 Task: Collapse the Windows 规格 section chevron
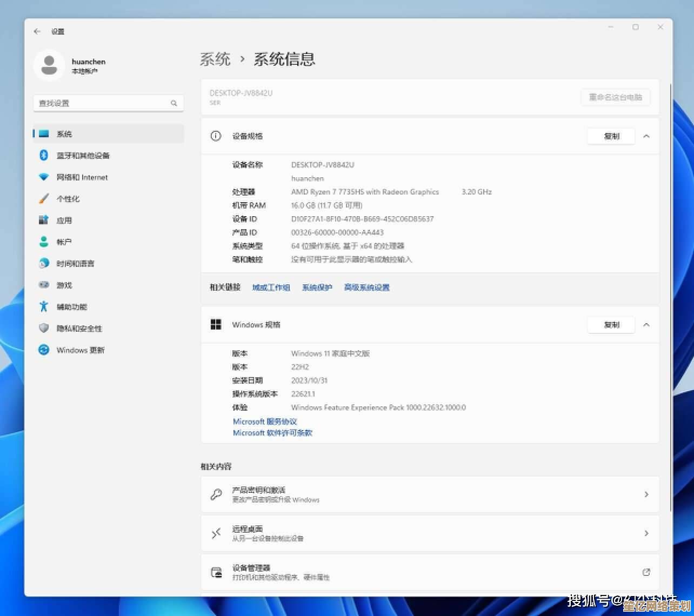pos(646,325)
